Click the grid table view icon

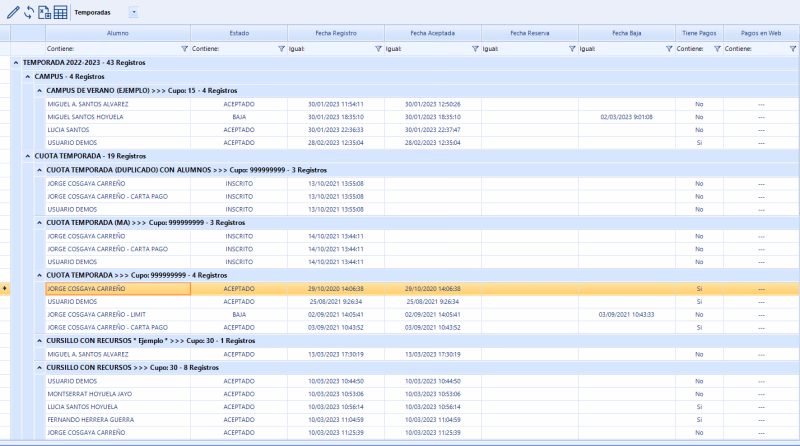tap(60, 12)
